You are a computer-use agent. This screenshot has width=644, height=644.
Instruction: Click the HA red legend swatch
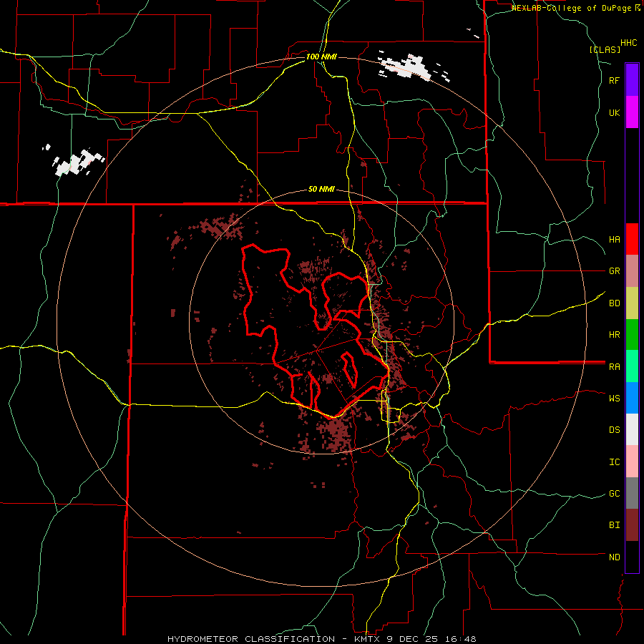tap(632, 239)
